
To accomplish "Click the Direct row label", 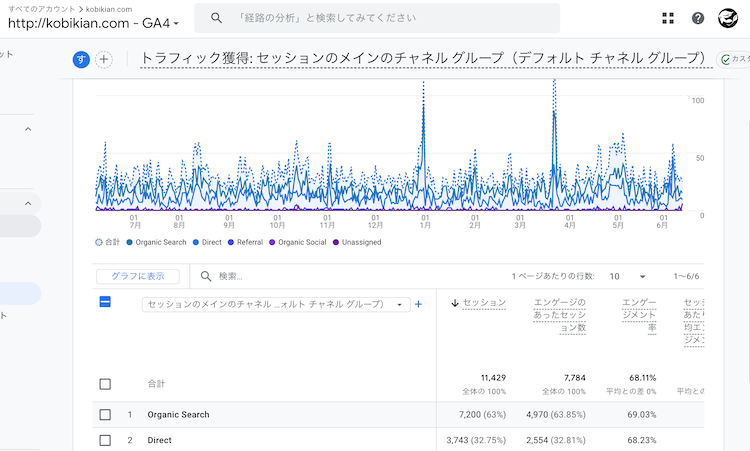I will point(159,440).
